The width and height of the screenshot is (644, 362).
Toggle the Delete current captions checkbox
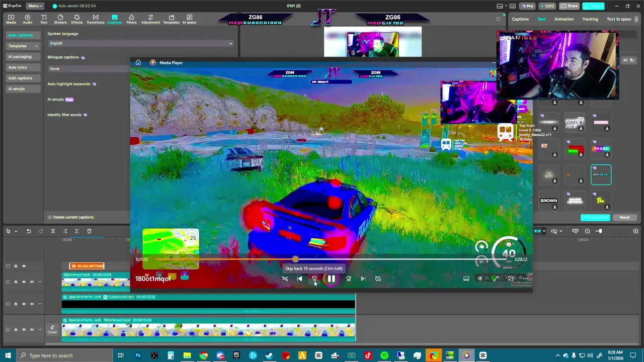(x=50, y=217)
